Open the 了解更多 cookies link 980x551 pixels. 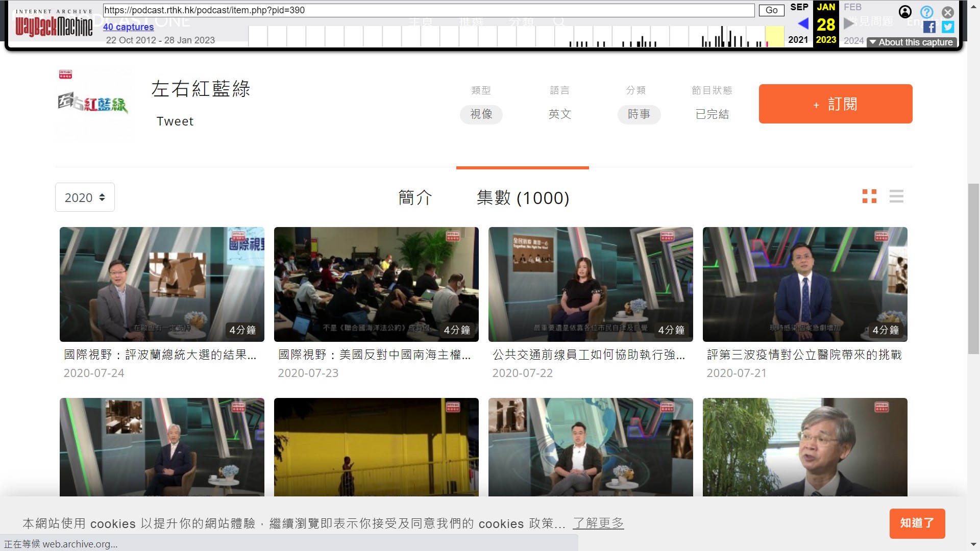pyautogui.click(x=598, y=523)
